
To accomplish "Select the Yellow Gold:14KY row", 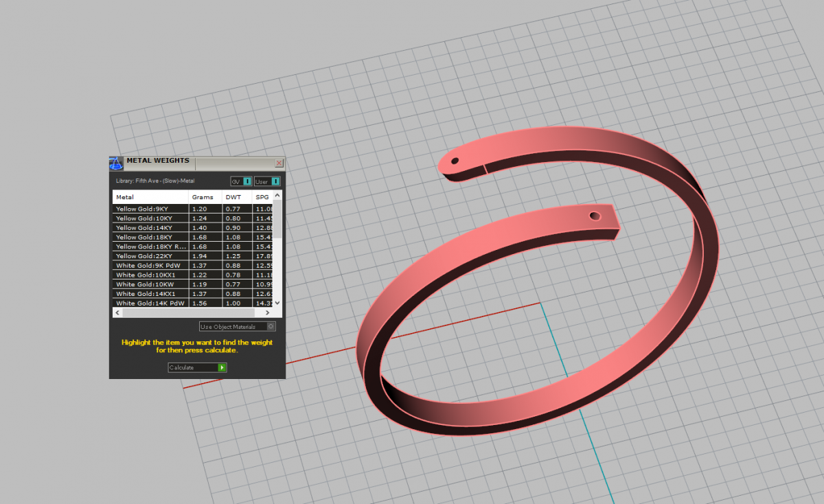I will [x=150, y=227].
